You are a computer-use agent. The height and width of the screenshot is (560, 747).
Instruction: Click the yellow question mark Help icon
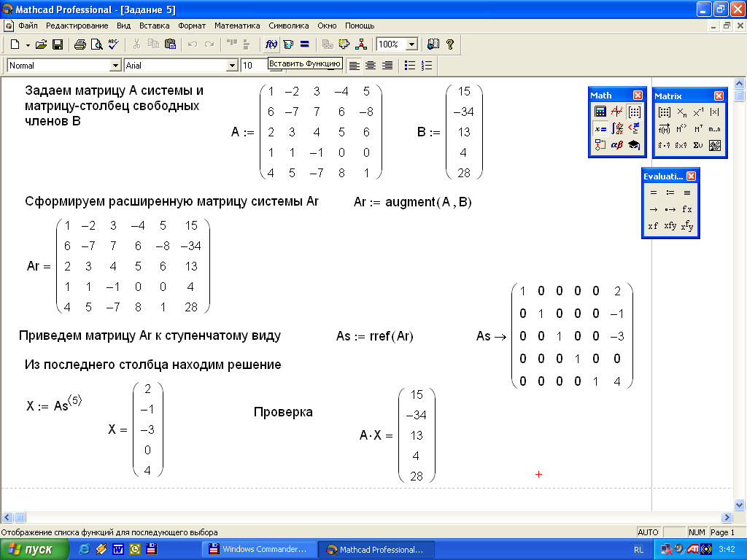click(x=449, y=44)
